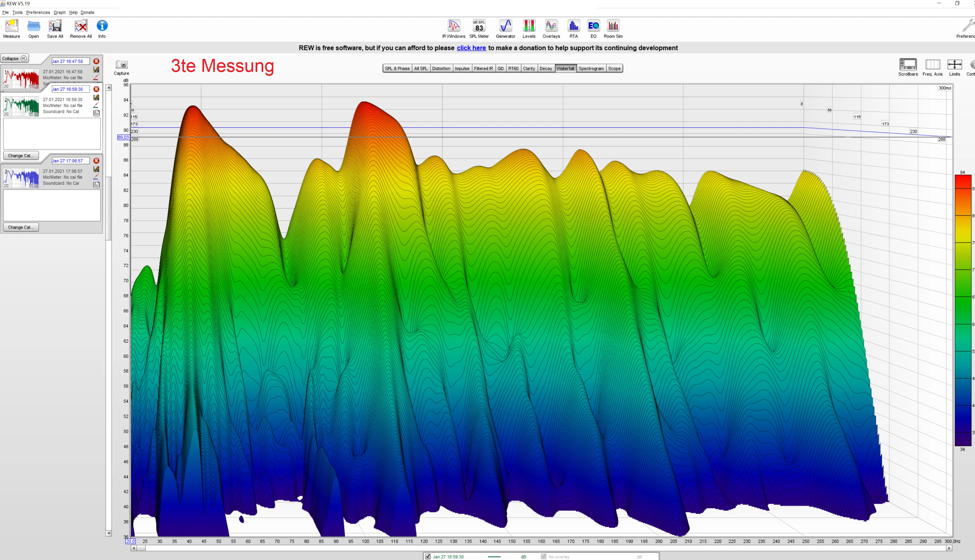Toggle the No overlay checkbox
The image size is (975, 560).
pyautogui.click(x=543, y=557)
